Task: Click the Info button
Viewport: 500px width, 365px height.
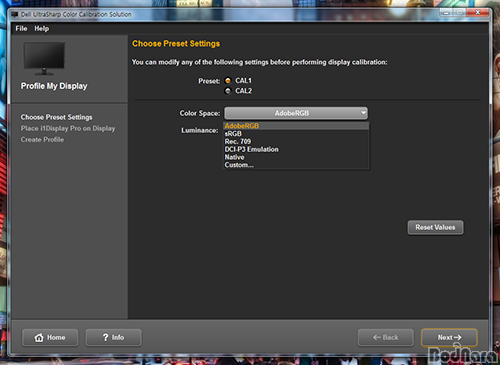Action: click(114, 338)
